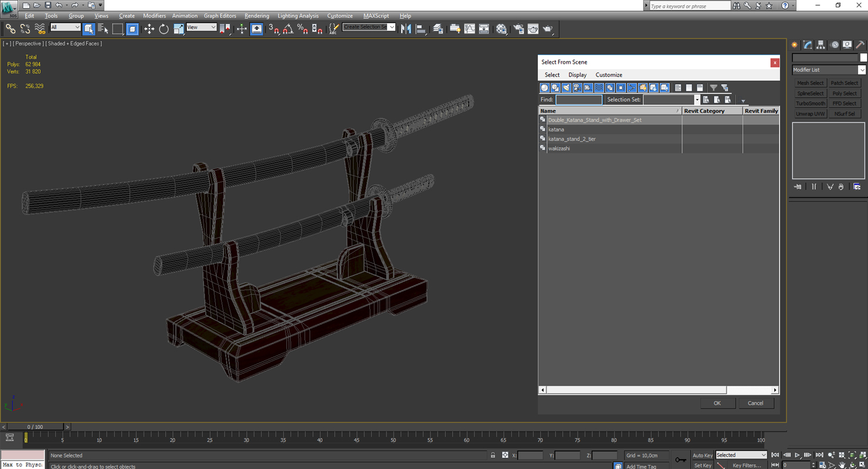Activate the Select Object tool
Image resolution: width=868 pixels, height=469 pixels.
point(89,29)
